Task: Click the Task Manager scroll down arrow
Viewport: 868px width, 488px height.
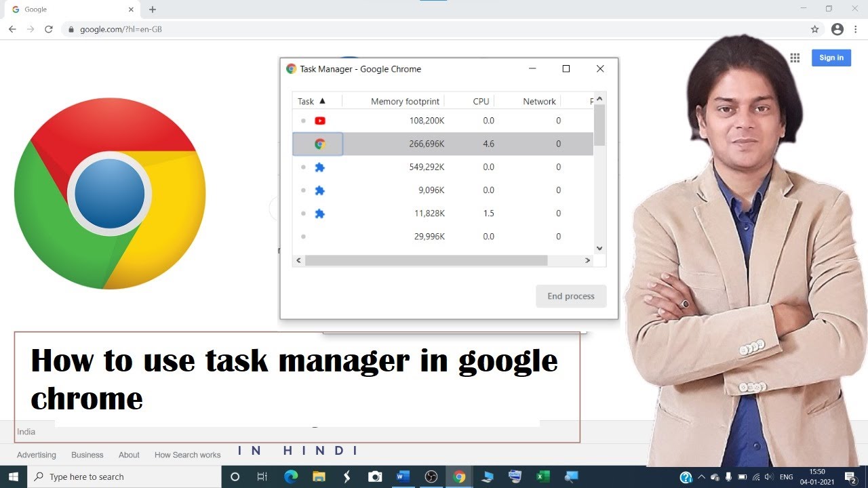Action: point(599,249)
